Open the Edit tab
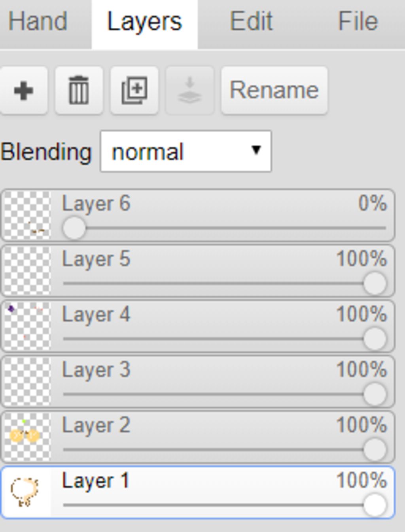 [x=251, y=22]
